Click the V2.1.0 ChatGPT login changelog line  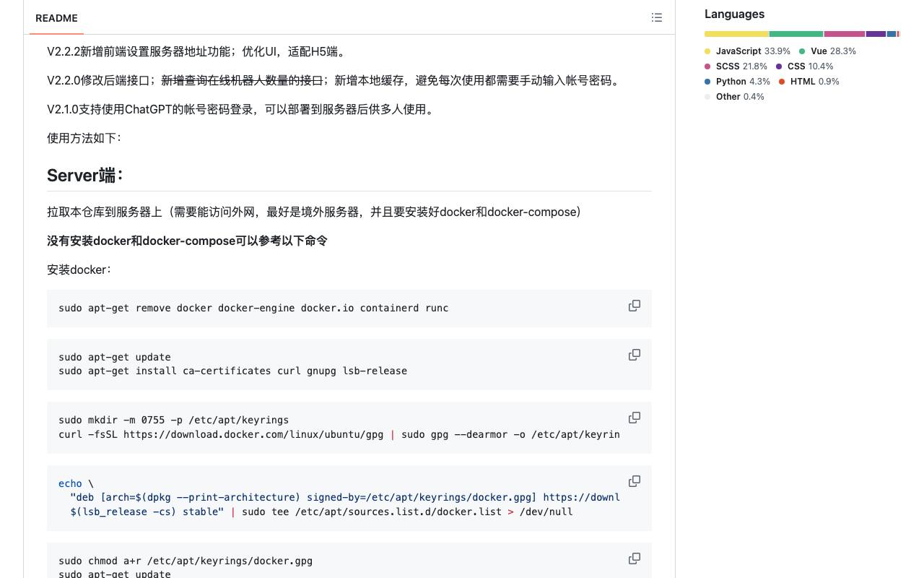242,110
